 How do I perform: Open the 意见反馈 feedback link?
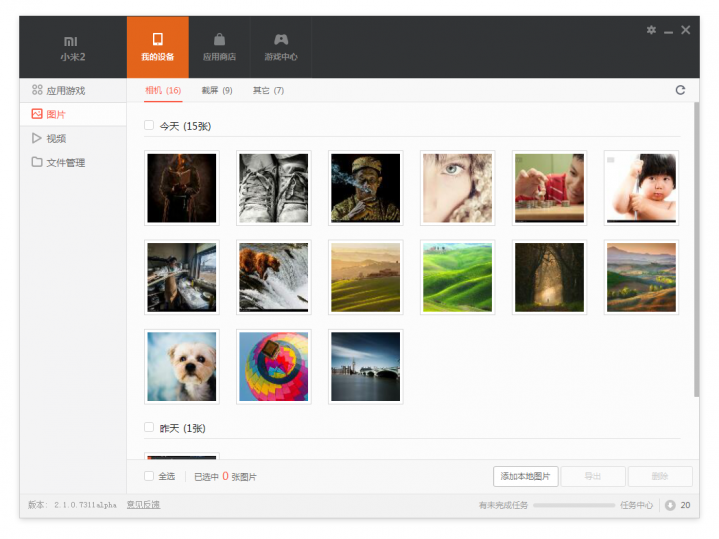[x=143, y=505]
